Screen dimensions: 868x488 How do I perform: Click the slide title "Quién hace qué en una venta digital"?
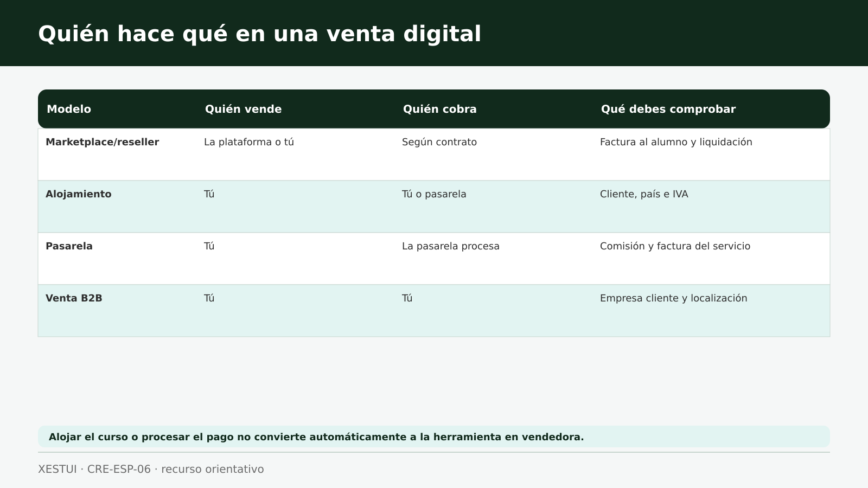(x=259, y=34)
